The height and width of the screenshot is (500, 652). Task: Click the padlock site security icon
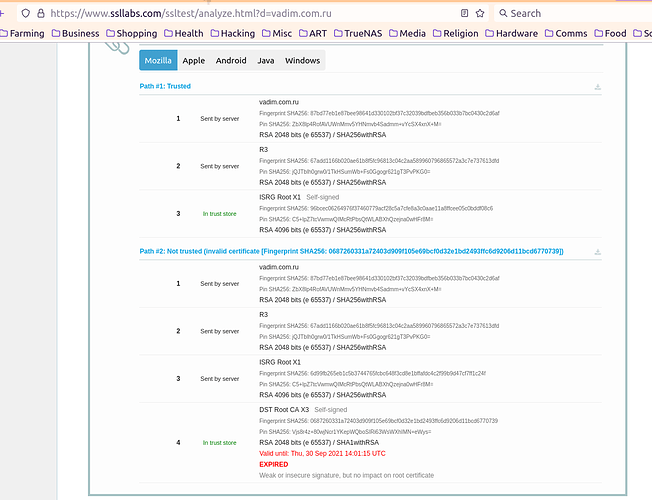coord(41,13)
